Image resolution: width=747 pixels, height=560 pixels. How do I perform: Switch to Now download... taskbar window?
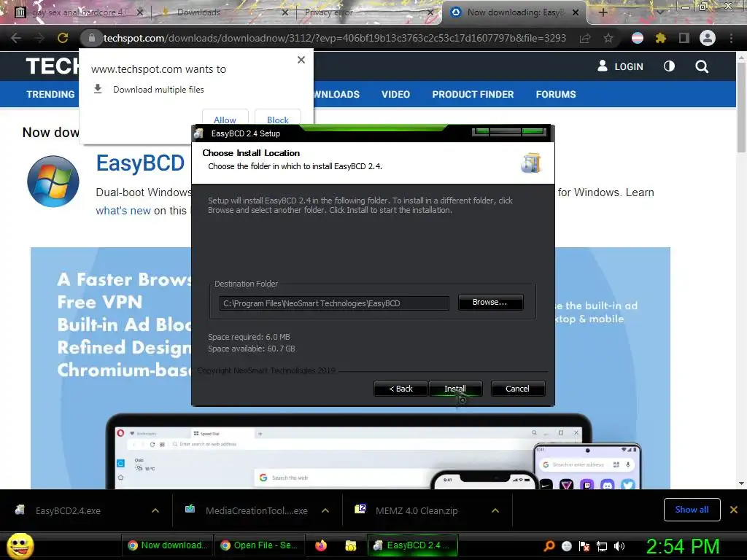click(x=167, y=545)
